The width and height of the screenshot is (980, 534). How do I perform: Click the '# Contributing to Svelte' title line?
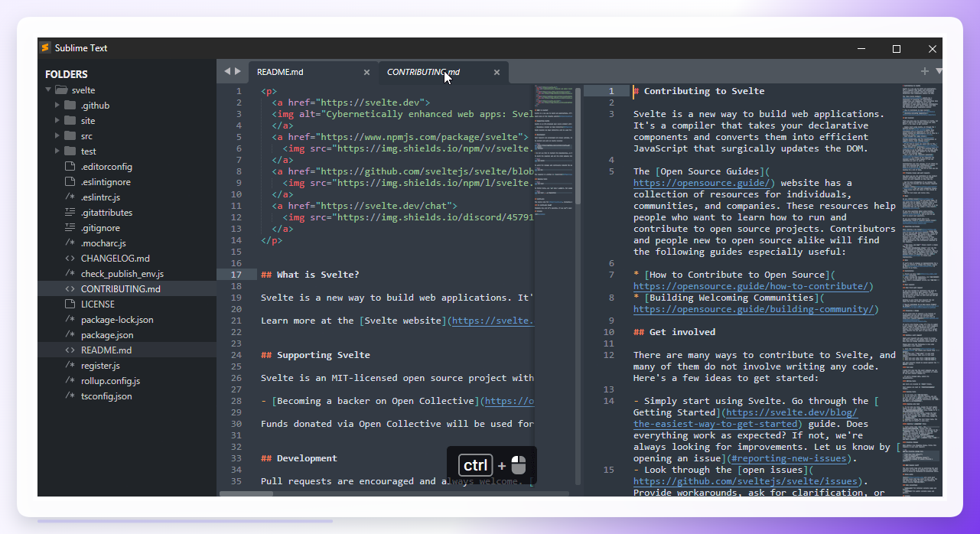point(698,91)
